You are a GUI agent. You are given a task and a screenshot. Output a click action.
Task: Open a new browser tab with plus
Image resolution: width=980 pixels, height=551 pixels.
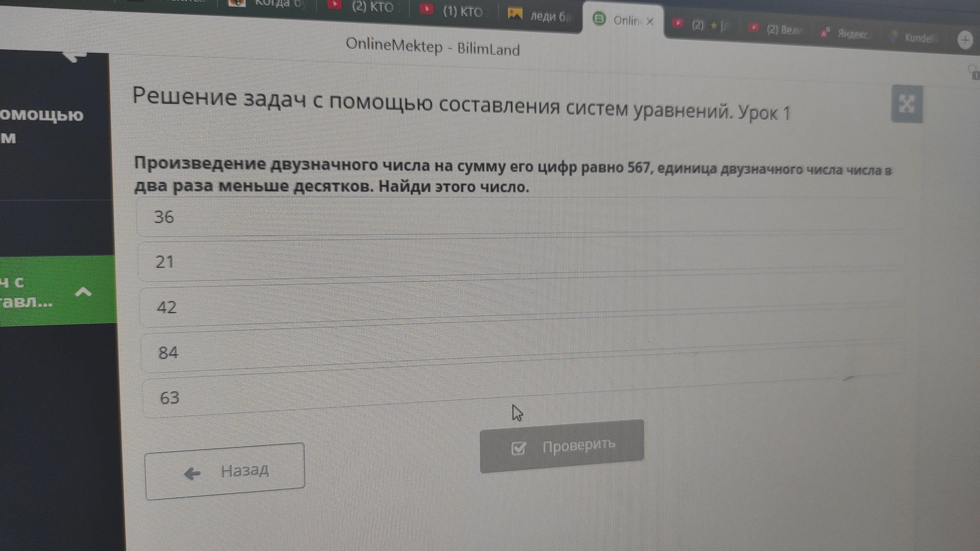pos(965,40)
